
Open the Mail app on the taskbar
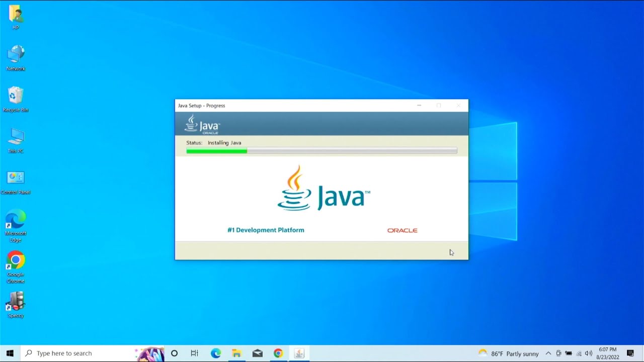pos(257,353)
